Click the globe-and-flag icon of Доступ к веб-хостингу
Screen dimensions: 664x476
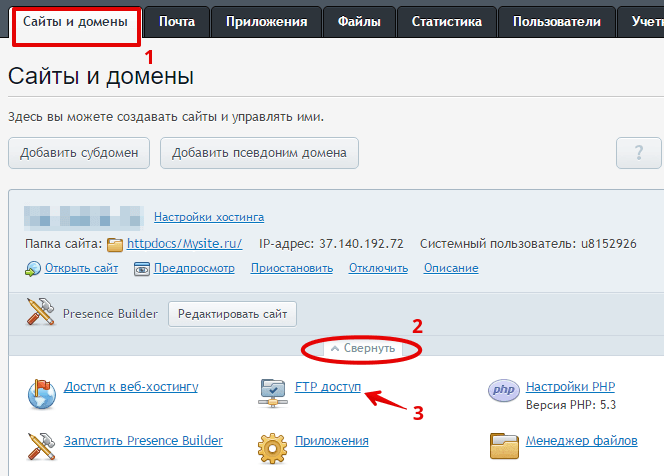tap(42, 394)
